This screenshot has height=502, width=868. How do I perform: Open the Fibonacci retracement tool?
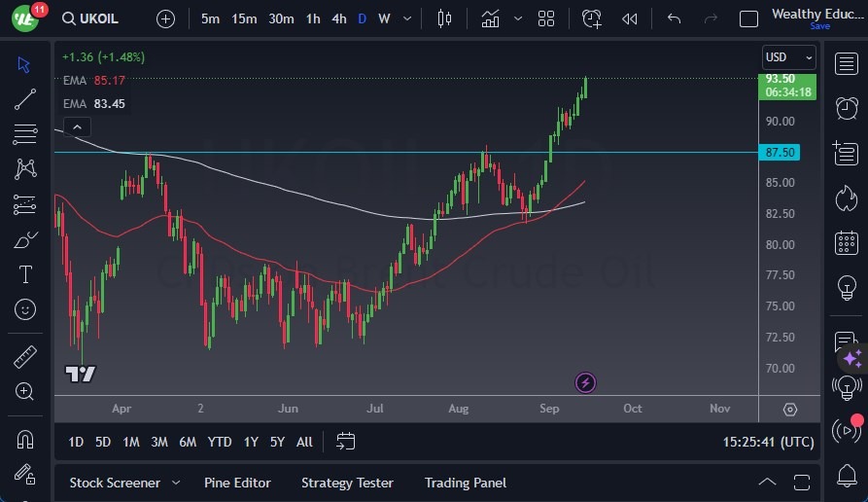(x=25, y=134)
